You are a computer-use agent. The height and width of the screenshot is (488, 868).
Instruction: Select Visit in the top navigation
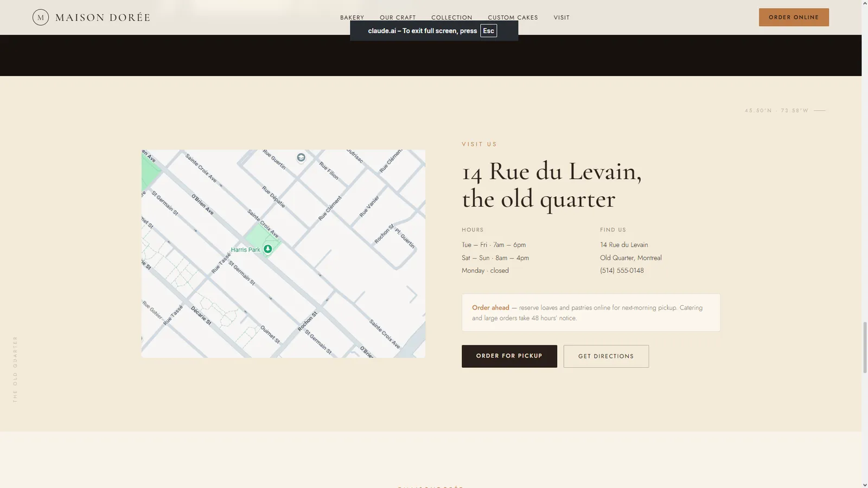[561, 17]
